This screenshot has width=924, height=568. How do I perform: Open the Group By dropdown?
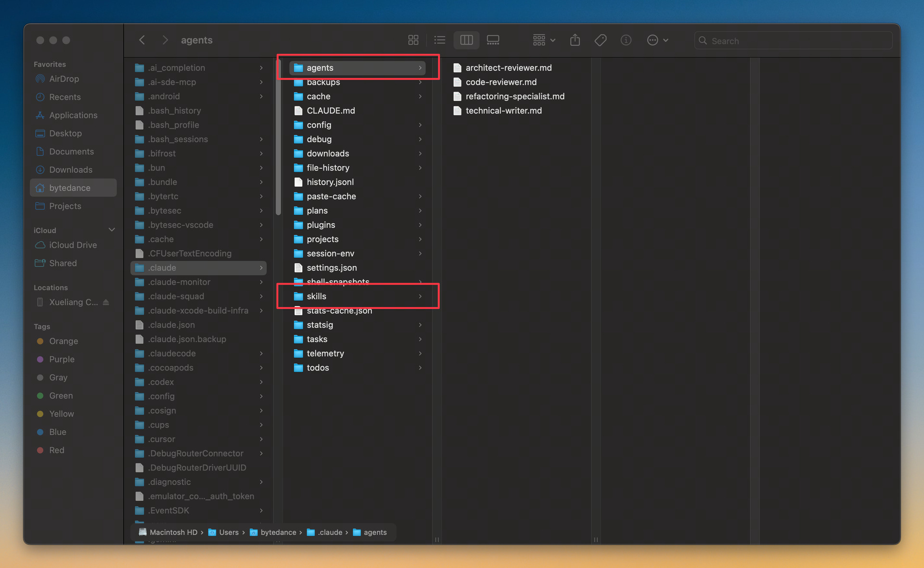(x=544, y=40)
